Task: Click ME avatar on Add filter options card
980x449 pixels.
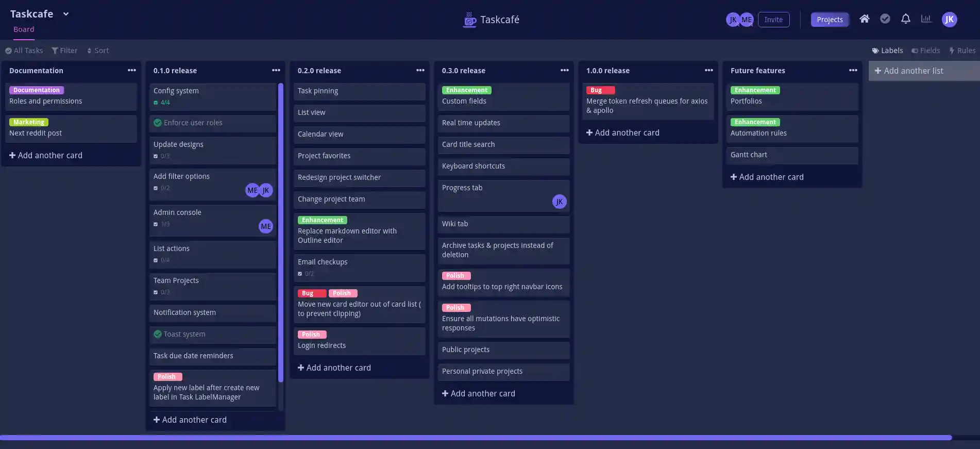Action: click(x=252, y=190)
